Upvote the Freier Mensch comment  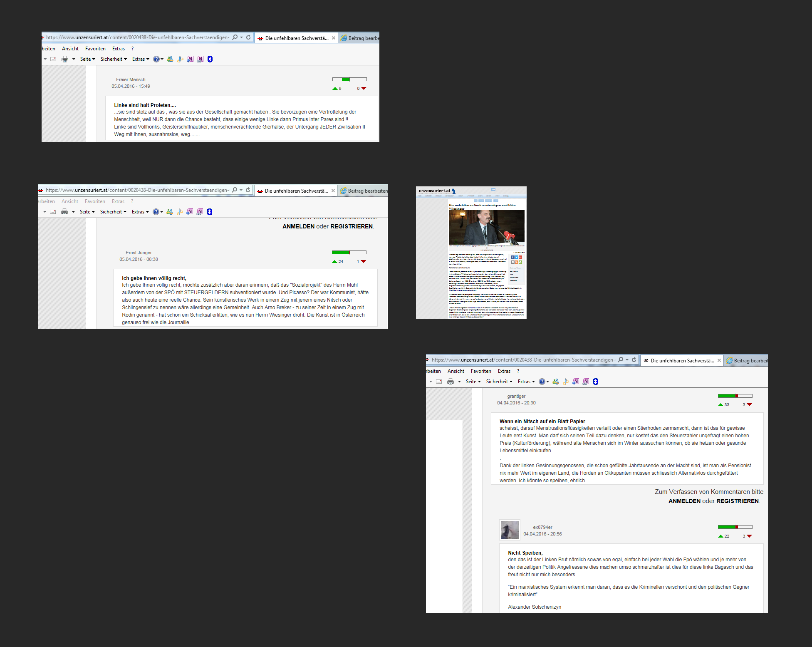pos(335,88)
